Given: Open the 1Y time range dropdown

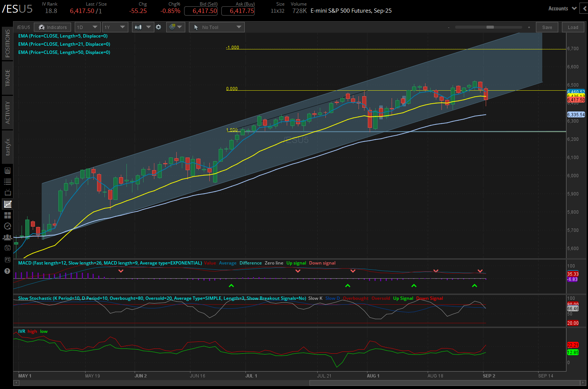Looking at the screenshot, I should (x=115, y=27).
